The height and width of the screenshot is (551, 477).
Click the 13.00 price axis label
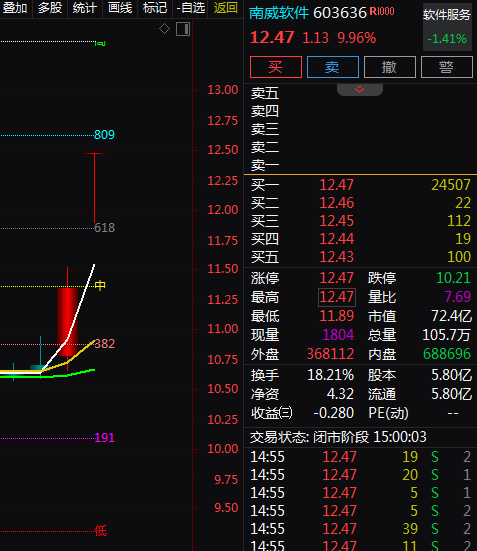pyautogui.click(x=223, y=90)
